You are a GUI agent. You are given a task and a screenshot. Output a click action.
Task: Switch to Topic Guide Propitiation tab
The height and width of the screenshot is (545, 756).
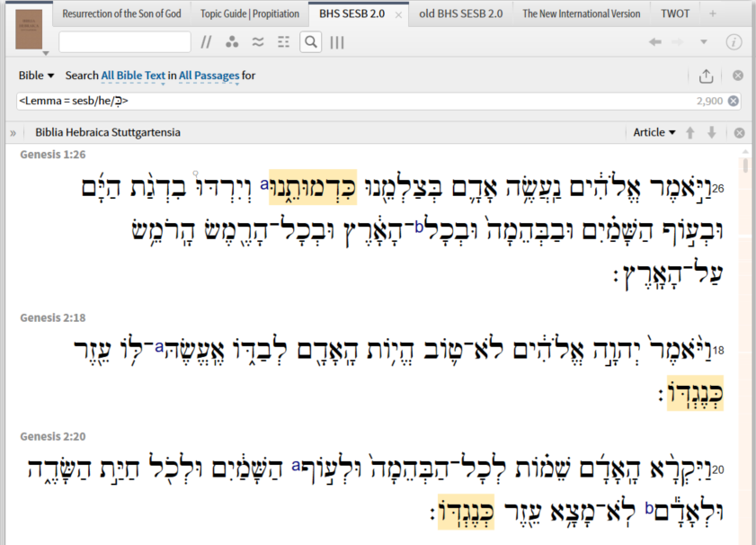tap(250, 13)
